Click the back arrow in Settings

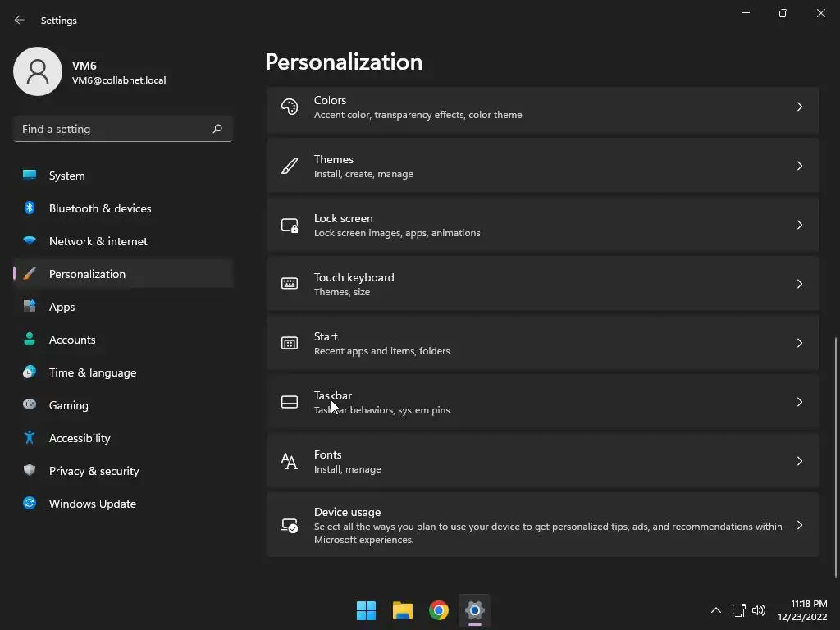click(20, 20)
